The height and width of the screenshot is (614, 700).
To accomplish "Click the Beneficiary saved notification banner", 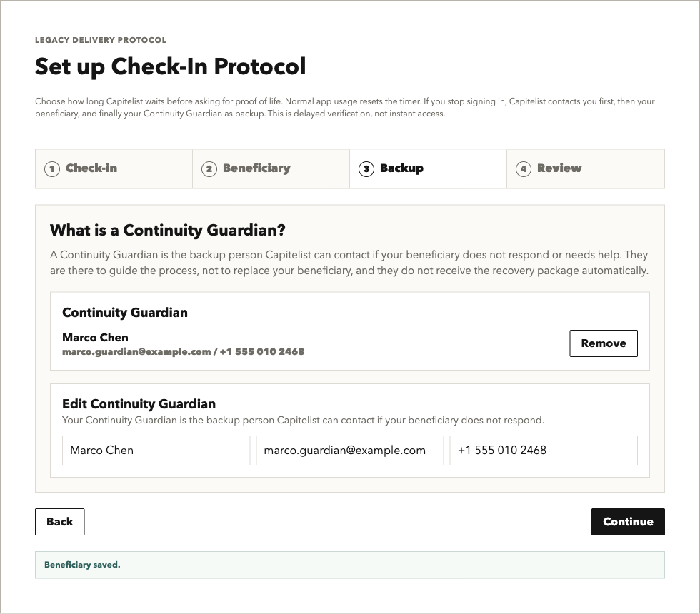I will [x=350, y=565].
